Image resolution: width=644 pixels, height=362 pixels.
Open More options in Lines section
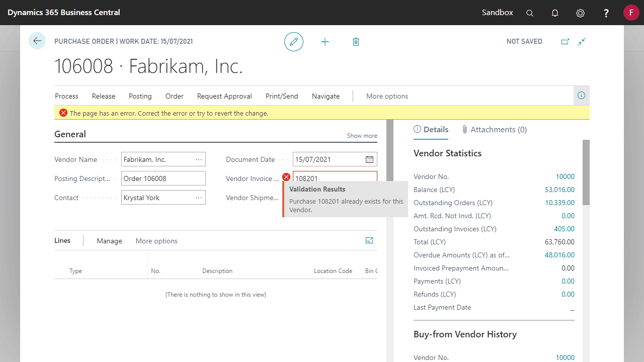tap(156, 241)
